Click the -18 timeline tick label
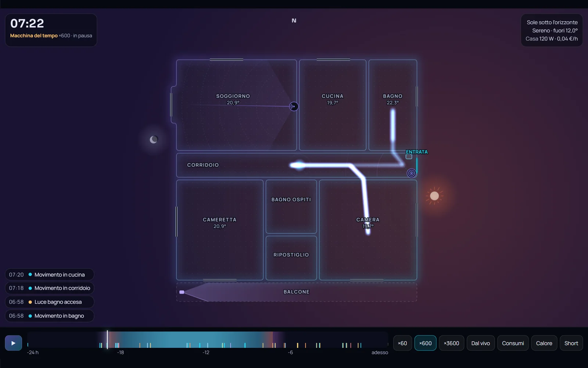 [121, 353]
